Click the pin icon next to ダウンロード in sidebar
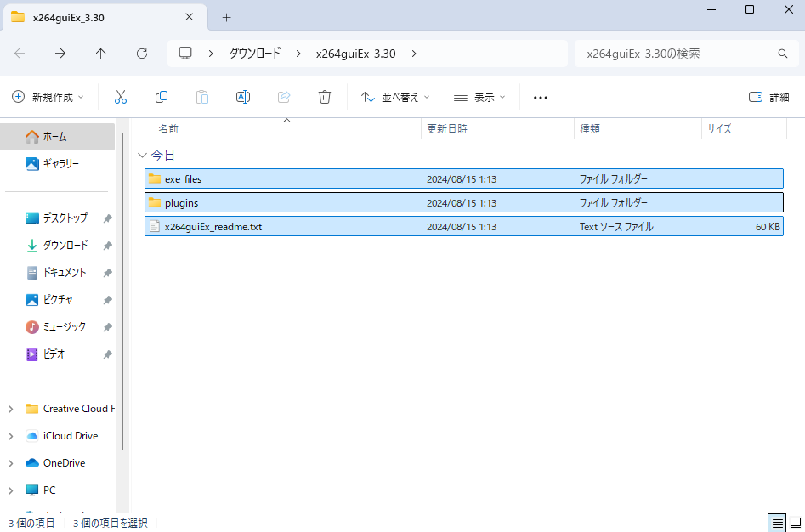Screen dimensions: 805x532 (107, 246)
